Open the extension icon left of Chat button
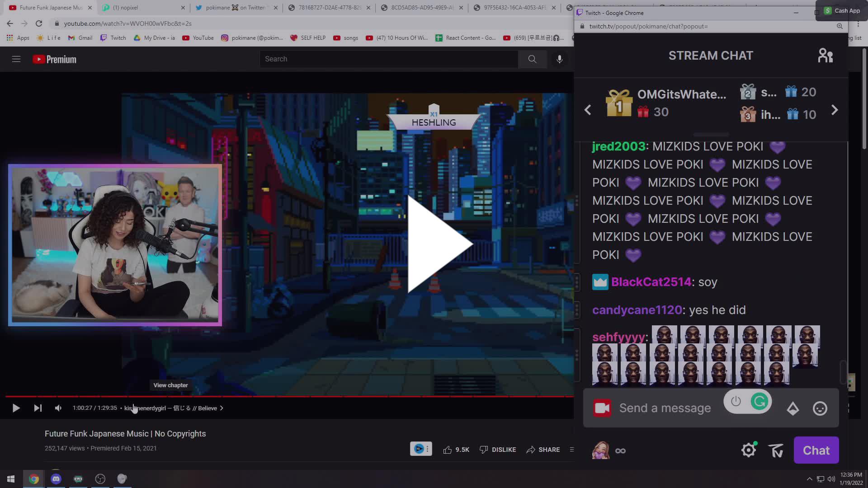 click(776, 450)
